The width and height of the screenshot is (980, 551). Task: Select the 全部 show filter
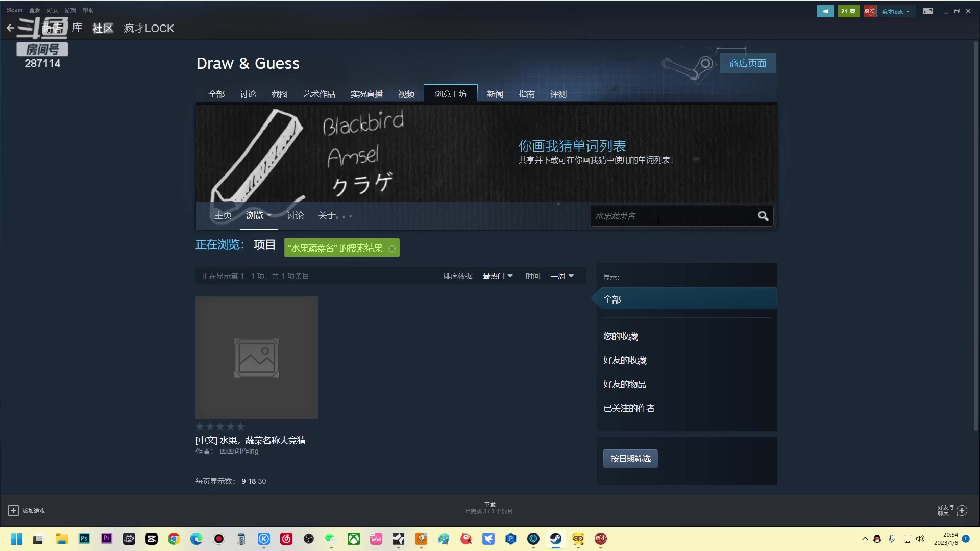coord(687,299)
